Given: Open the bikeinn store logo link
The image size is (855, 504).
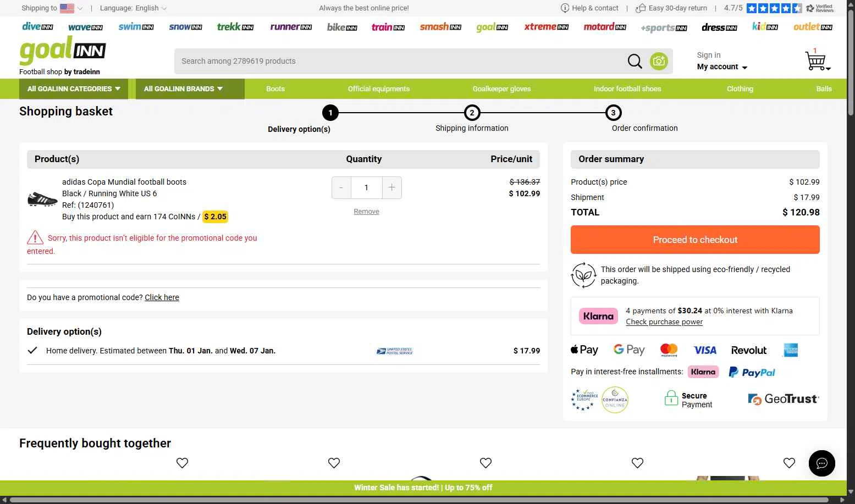Looking at the screenshot, I should [x=342, y=27].
